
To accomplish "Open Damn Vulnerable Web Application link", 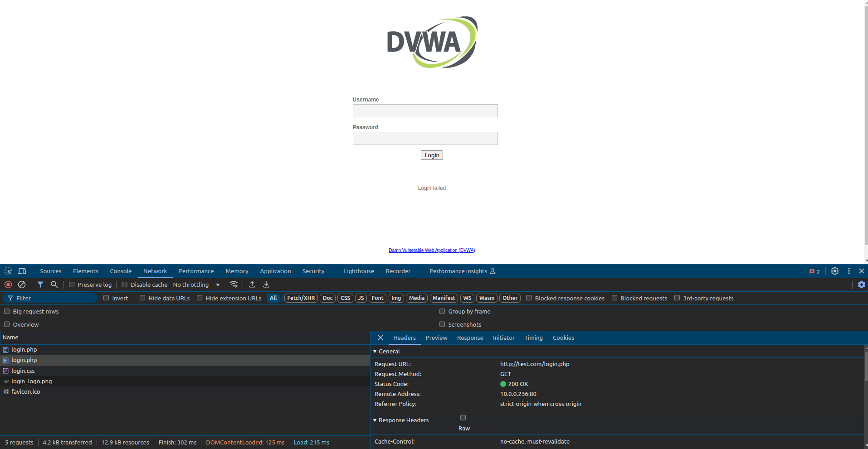I will (432, 250).
